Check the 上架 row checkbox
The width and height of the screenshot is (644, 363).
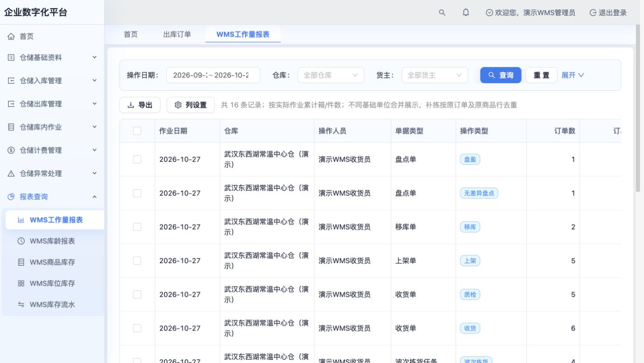pyautogui.click(x=137, y=261)
